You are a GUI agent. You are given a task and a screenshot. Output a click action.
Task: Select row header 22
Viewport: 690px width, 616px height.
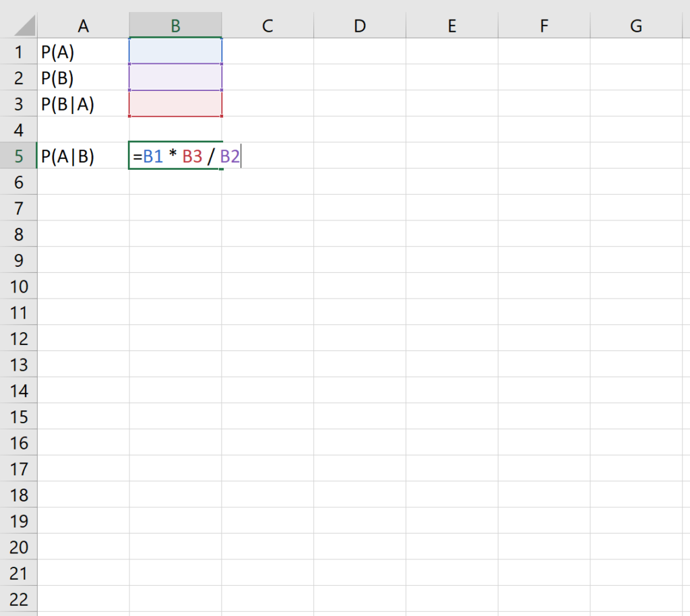pyautogui.click(x=18, y=599)
